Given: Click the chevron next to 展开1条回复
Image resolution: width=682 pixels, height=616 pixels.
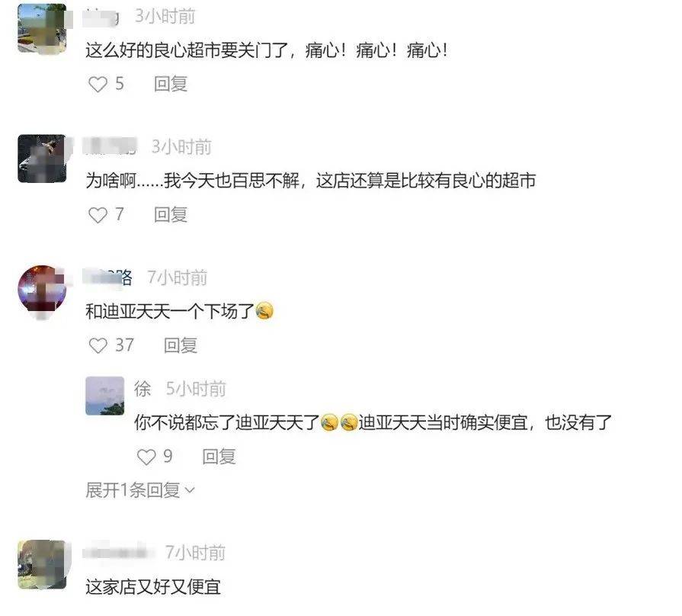Looking at the screenshot, I should (190, 491).
